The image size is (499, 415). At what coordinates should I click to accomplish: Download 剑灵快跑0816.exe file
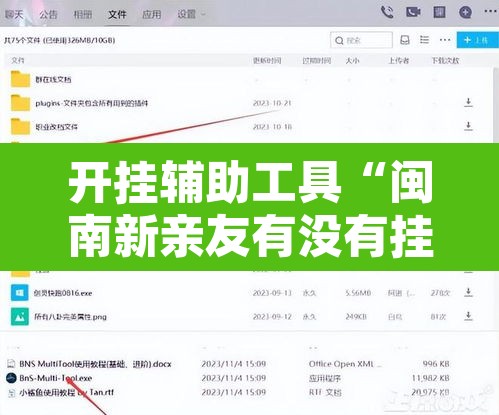(468, 292)
